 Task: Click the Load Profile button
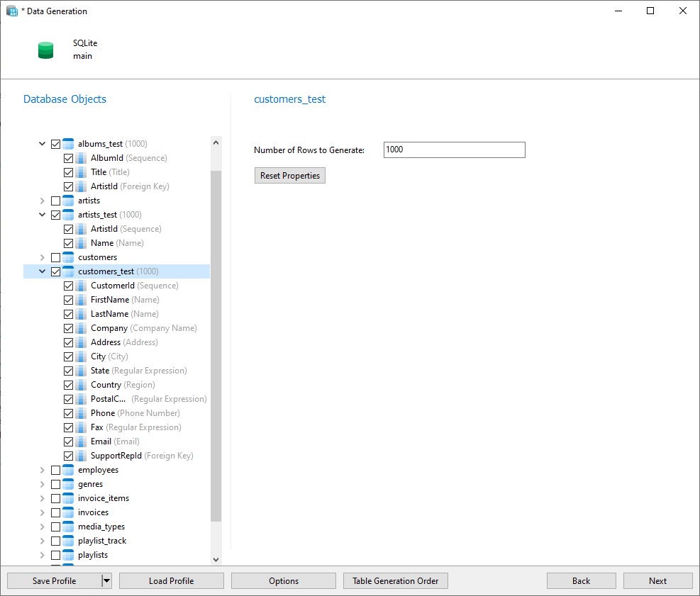[x=172, y=581]
